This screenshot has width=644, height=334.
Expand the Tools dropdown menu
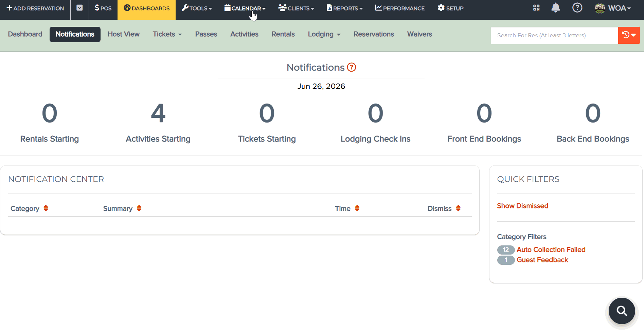(x=197, y=8)
